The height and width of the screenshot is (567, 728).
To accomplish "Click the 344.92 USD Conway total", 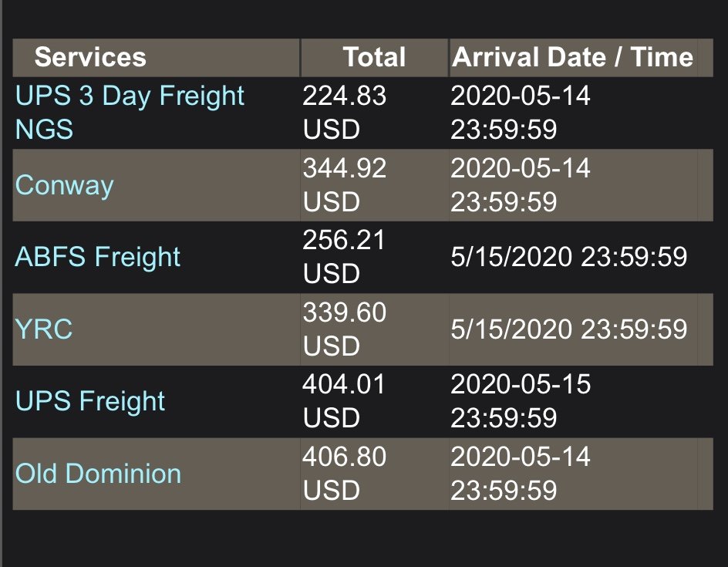I will pyautogui.click(x=345, y=185).
